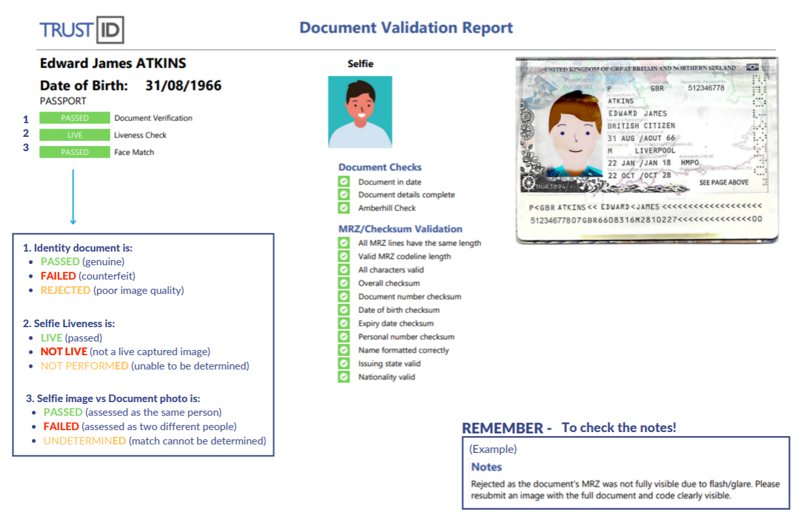Click the PASSED Face Match badge

point(74,152)
